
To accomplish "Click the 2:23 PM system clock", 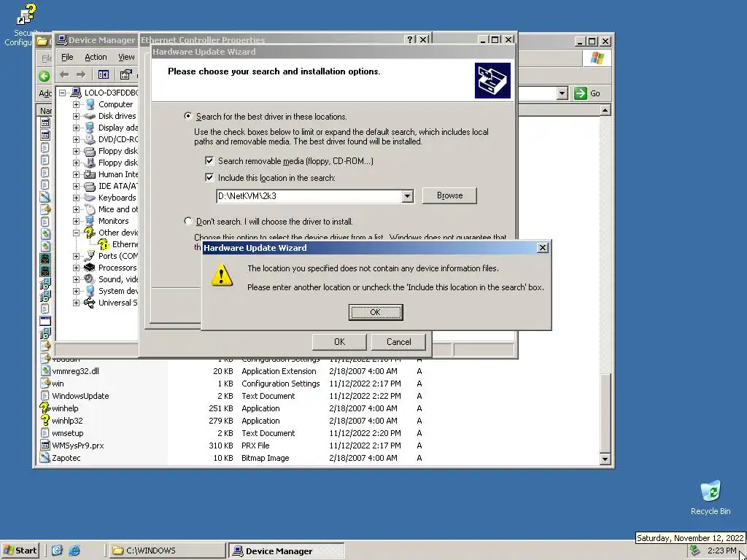I will [x=721, y=551].
